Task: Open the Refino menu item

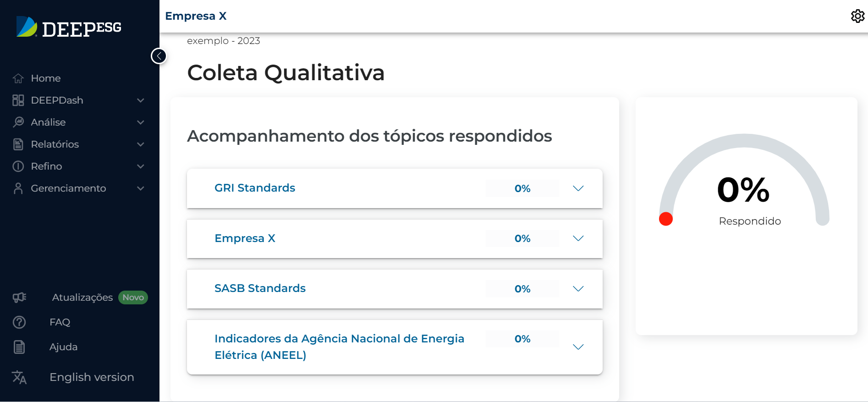Action: pos(46,166)
